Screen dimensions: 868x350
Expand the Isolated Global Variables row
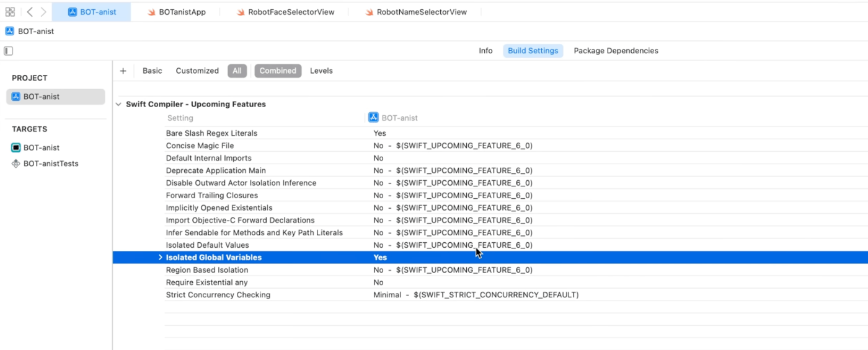click(x=160, y=258)
